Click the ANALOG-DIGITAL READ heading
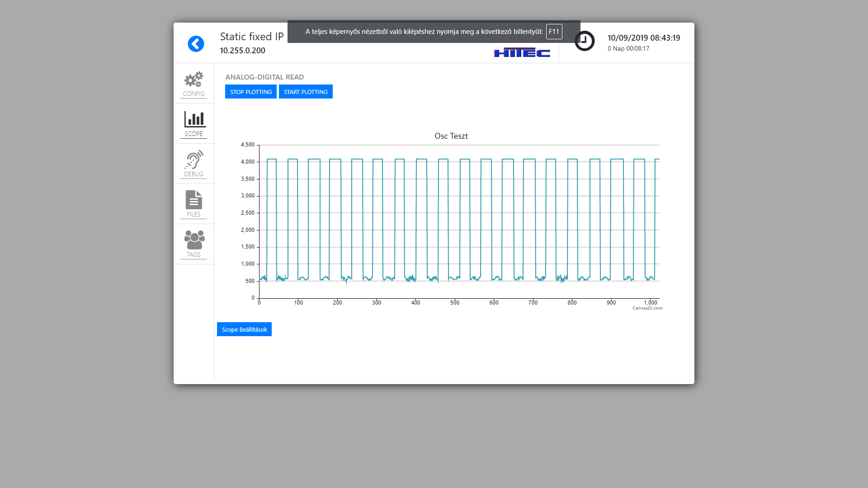The image size is (868, 488). point(264,77)
